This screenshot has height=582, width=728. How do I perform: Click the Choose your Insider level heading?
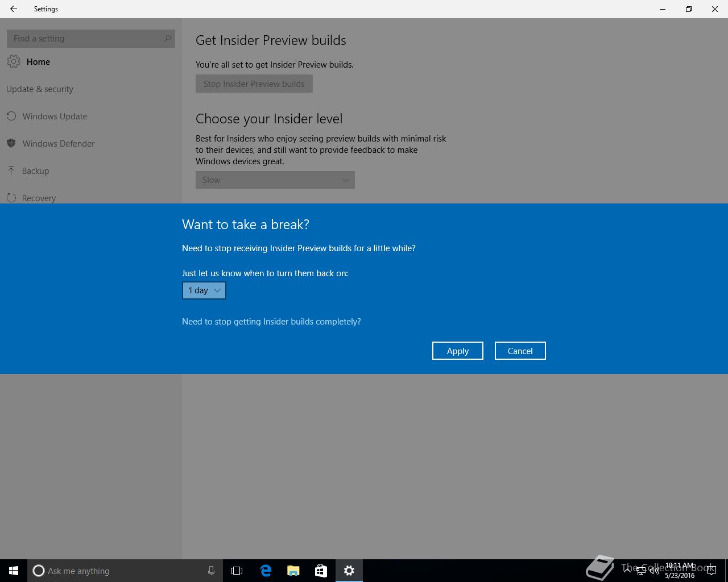(x=269, y=119)
